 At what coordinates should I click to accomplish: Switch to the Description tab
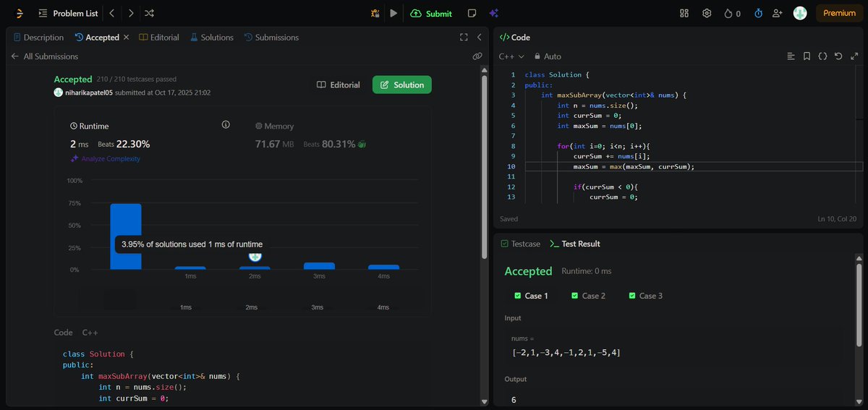[x=38, y=37]
